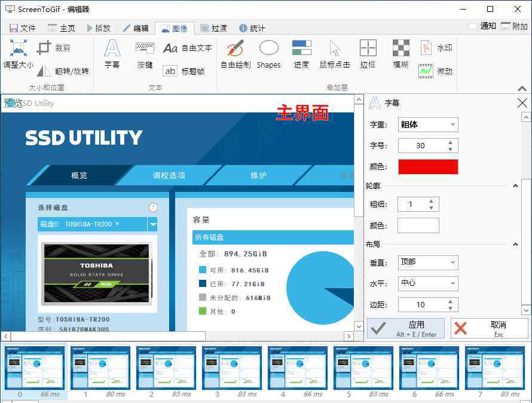Click the preview scroll-up arrow
Viewport: 532px width, 403px height.
359,99
